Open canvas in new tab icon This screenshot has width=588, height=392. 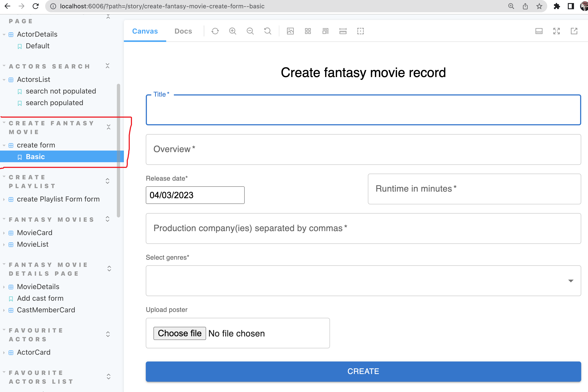[x=574, y=31]
